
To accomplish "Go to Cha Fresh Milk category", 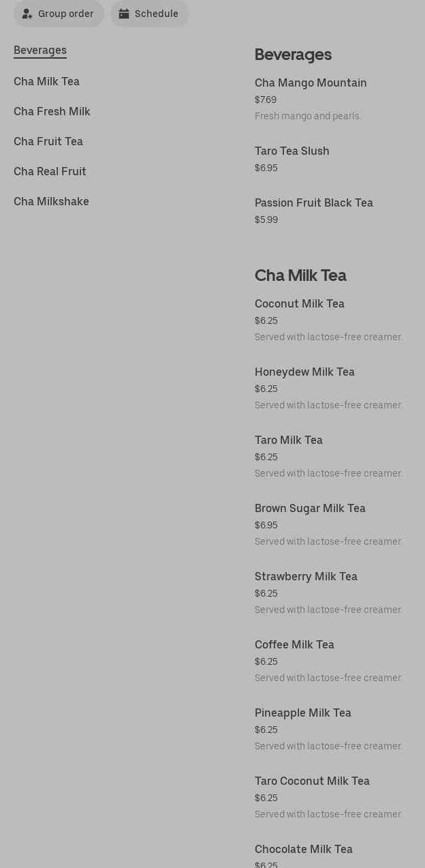I will [52, 112].
